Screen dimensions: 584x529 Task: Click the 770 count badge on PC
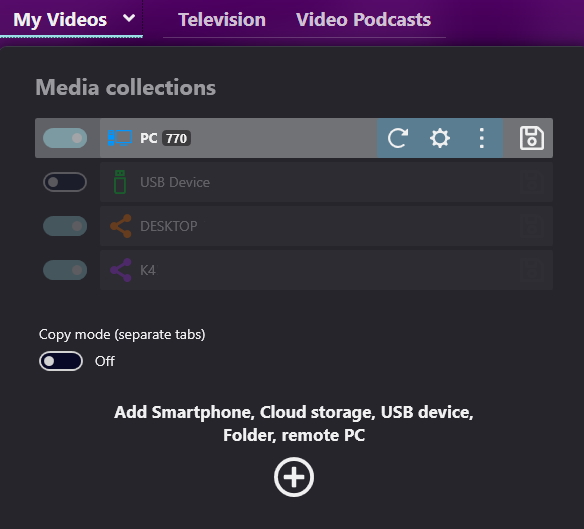tap(177, 138)
